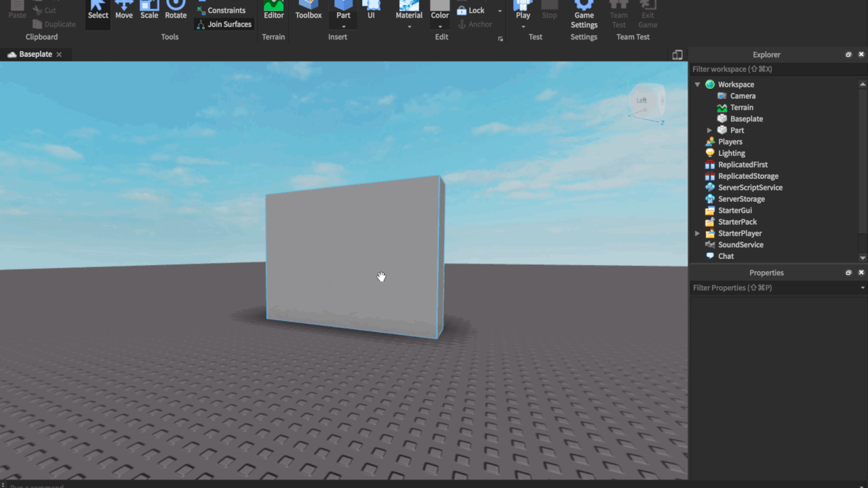The width and height of the screenshot is (868, 488).
Task: Activate the Scale tool
Action: [x=149, y=11]
